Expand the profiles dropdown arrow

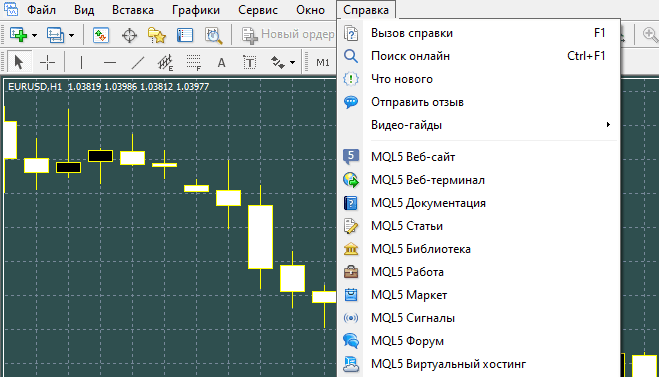coord(71,35)
